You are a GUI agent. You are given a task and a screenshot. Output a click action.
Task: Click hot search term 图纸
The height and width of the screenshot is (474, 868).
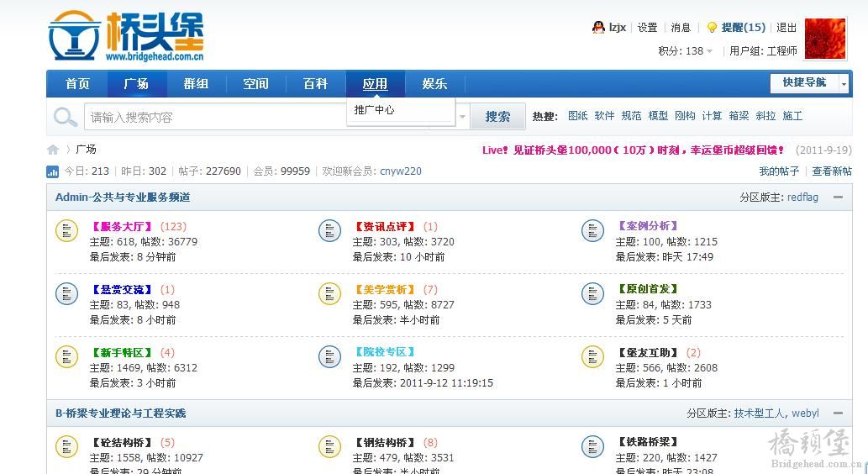pos(577,116)
